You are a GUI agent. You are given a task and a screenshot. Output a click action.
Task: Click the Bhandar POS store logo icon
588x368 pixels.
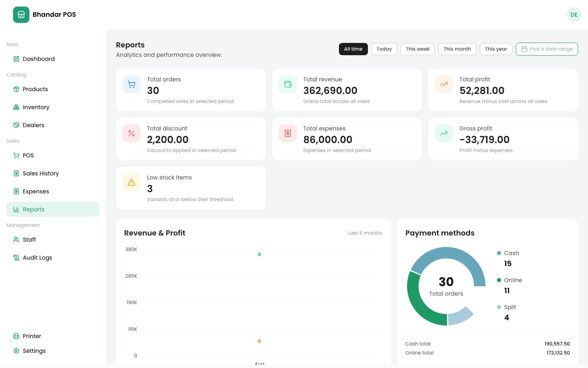tap(21, 15)
